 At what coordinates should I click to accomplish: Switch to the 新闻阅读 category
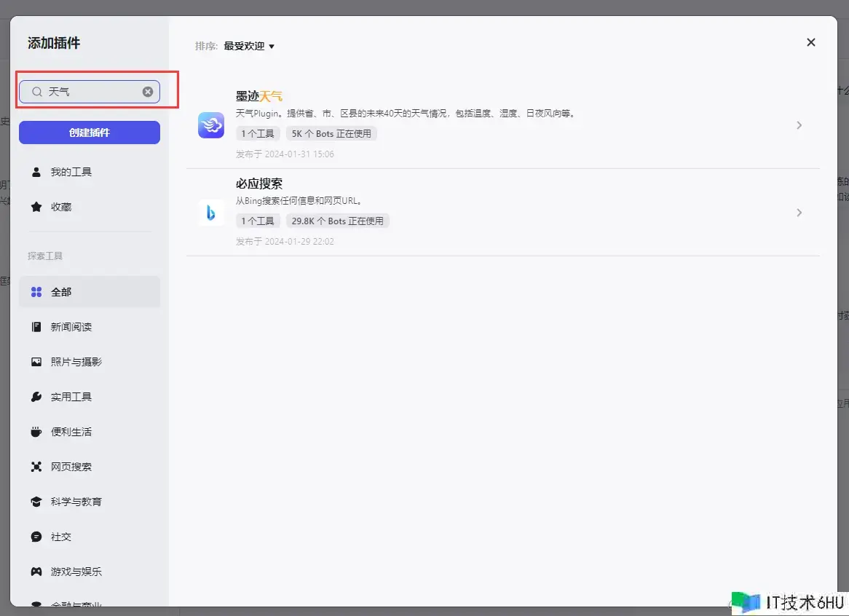pyautogui.click(x=71, y=327)
